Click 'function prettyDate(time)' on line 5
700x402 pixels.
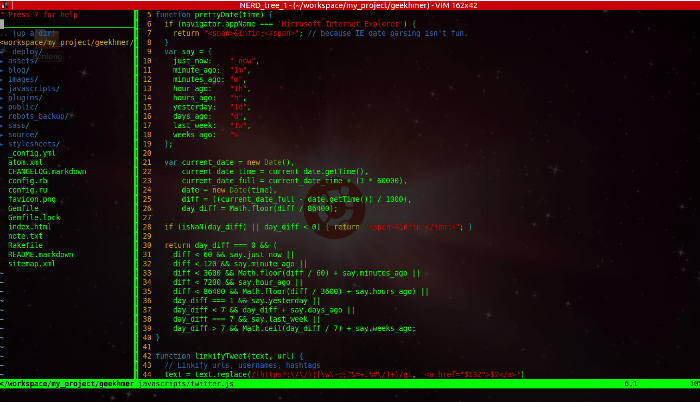click(209, 15)
